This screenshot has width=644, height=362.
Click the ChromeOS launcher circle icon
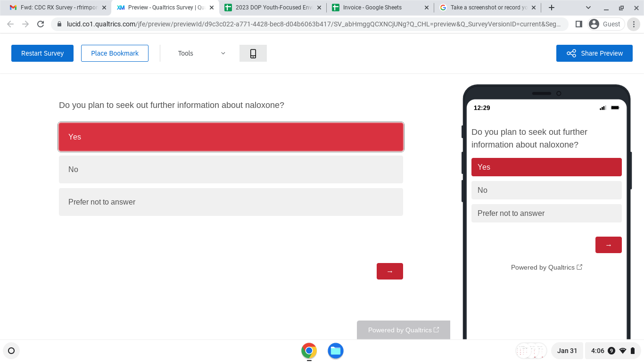(11, 351)
